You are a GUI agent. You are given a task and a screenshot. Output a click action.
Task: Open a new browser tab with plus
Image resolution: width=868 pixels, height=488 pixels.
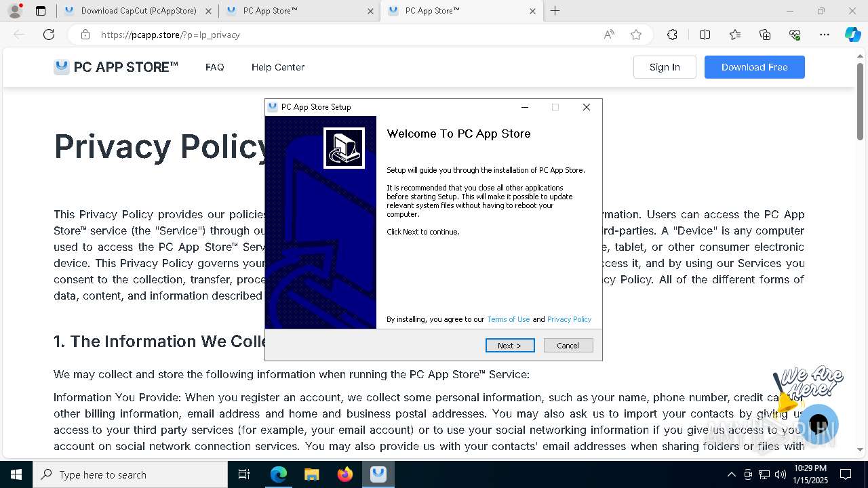[x=555, y=11]
